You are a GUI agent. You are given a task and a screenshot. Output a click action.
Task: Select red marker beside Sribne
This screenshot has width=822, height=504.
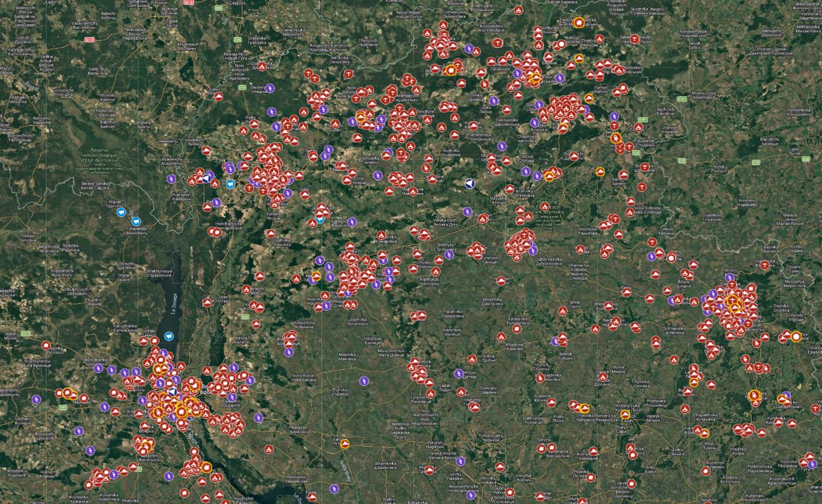coord(472,359)
